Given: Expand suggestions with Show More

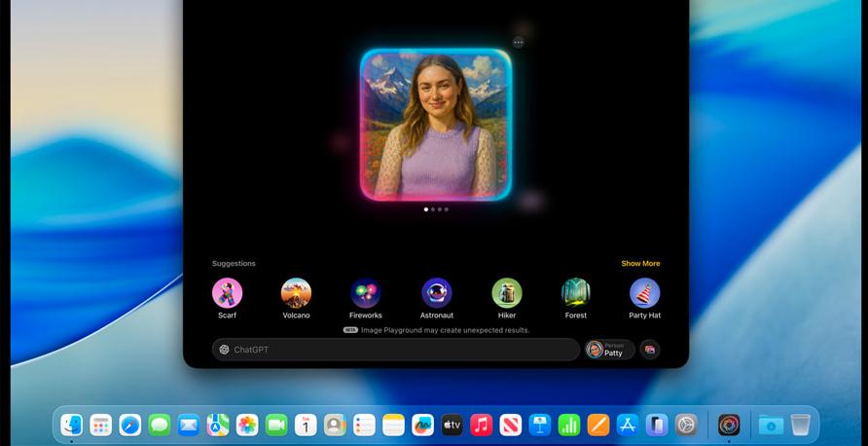Looking at the screenshot, I should point(640,264).
